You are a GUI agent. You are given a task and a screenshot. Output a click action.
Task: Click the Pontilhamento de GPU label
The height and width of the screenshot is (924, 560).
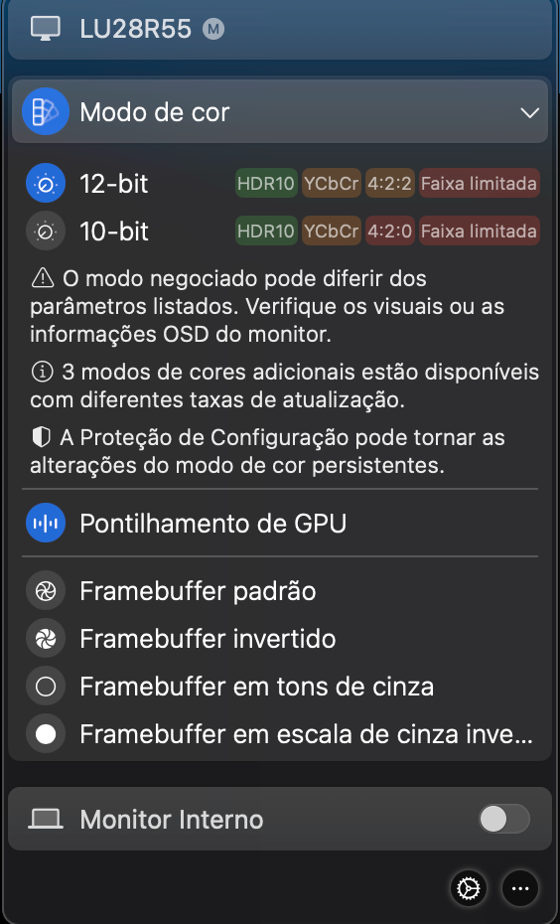pos(213,524)
